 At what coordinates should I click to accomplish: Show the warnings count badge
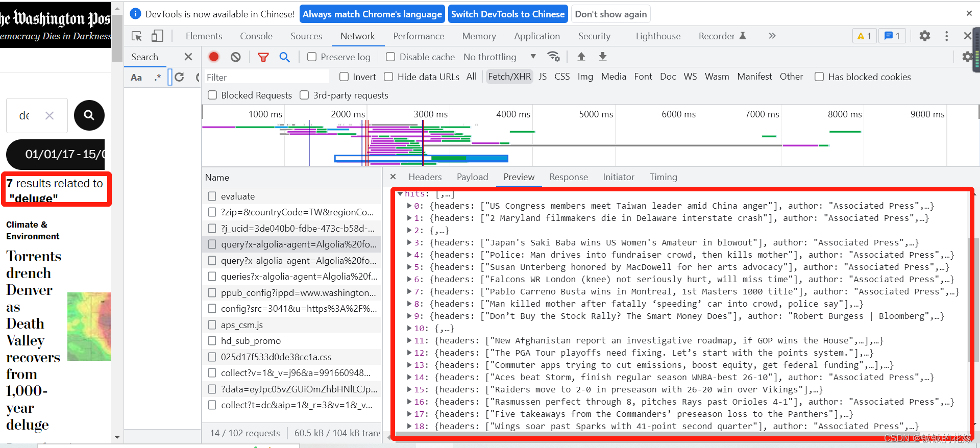point(864,36)
